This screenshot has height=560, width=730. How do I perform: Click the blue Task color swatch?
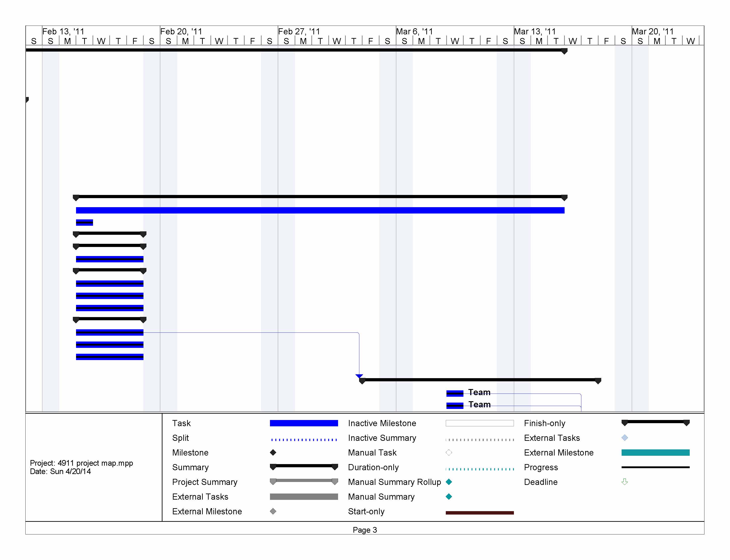click(303, 423)
